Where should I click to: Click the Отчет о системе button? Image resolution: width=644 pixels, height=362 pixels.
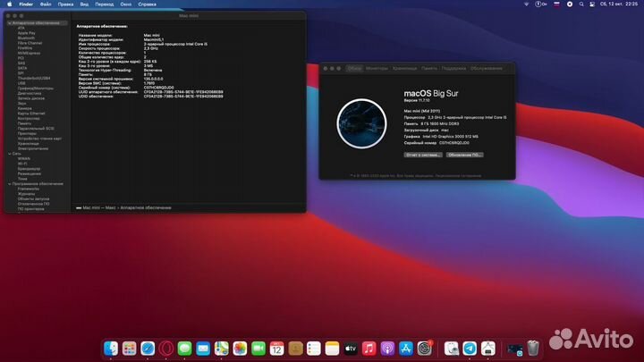click(x=423, y=154)
